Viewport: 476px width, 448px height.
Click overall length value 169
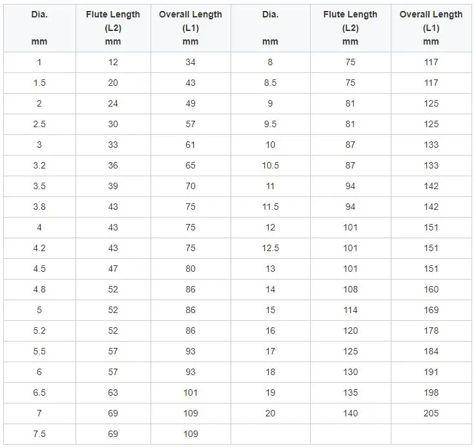click(431, 310)
